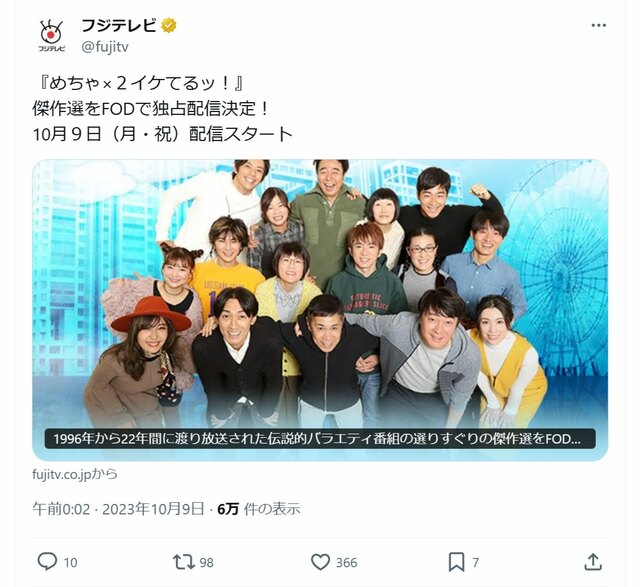Open the フジテレビ account name
Screen dimensions: 640x587
(118, 25)
